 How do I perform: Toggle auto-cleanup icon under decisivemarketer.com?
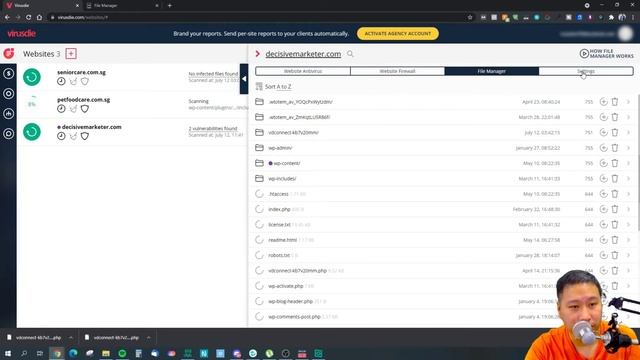(73, 136)
